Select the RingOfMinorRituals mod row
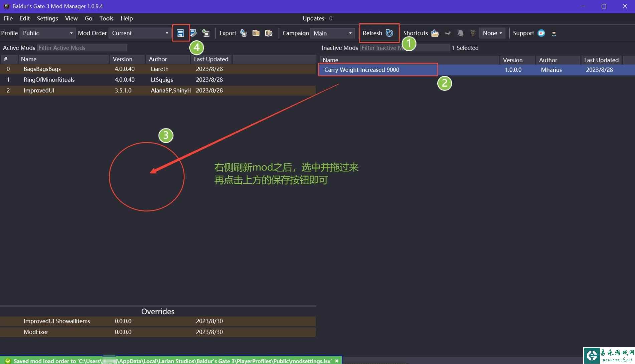This screenshot has height=364, width=635. pos(158,79)
